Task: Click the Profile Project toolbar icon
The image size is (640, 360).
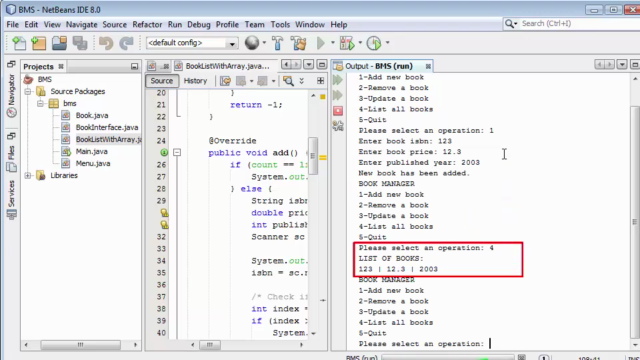Action: (x=374, y=43)
